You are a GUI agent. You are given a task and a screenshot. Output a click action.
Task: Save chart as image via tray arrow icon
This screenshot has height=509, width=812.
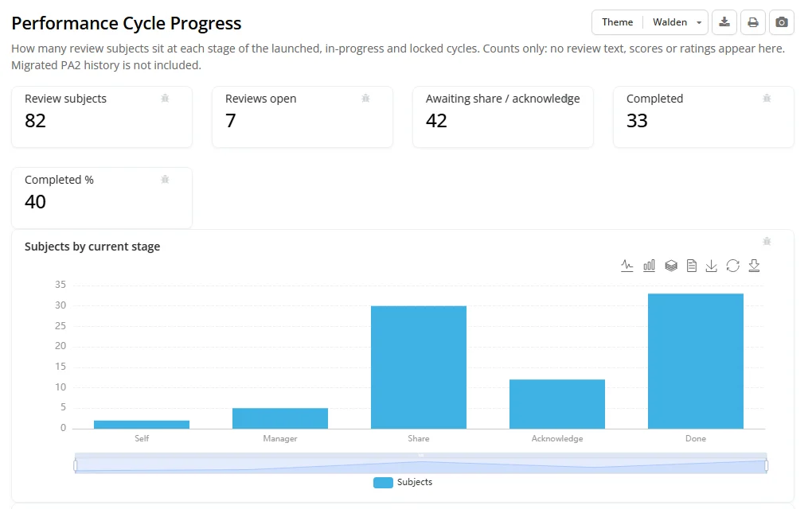coord(712,266)
